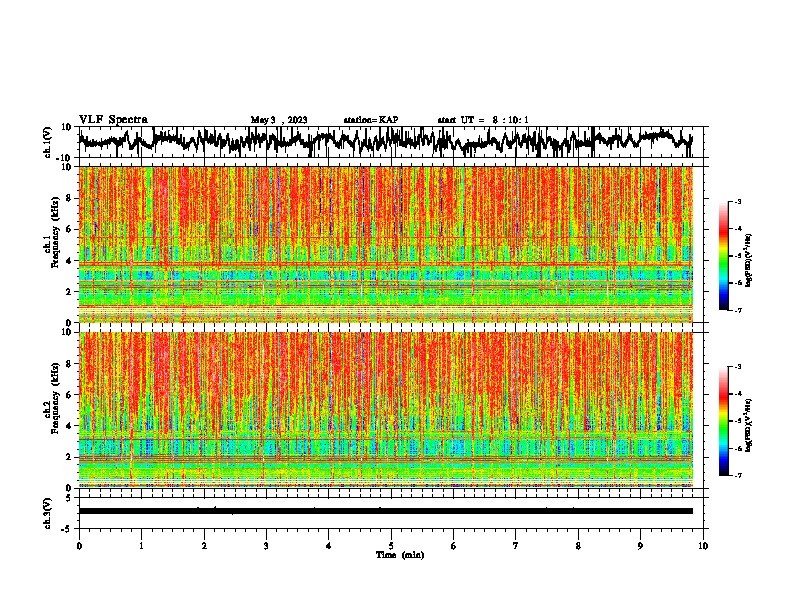Click the upper color bar's log(PSD) label
The height and width of the screenshot is (612, 792).
point(749,261)
